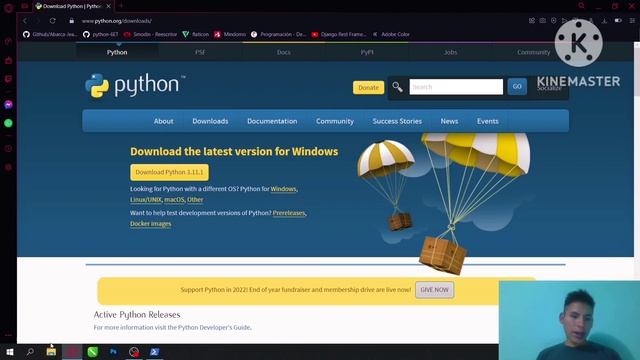This screenshot has width=640, height=360.
Task: Click the magnifier icon beside search field
Action: coord(398,87)
